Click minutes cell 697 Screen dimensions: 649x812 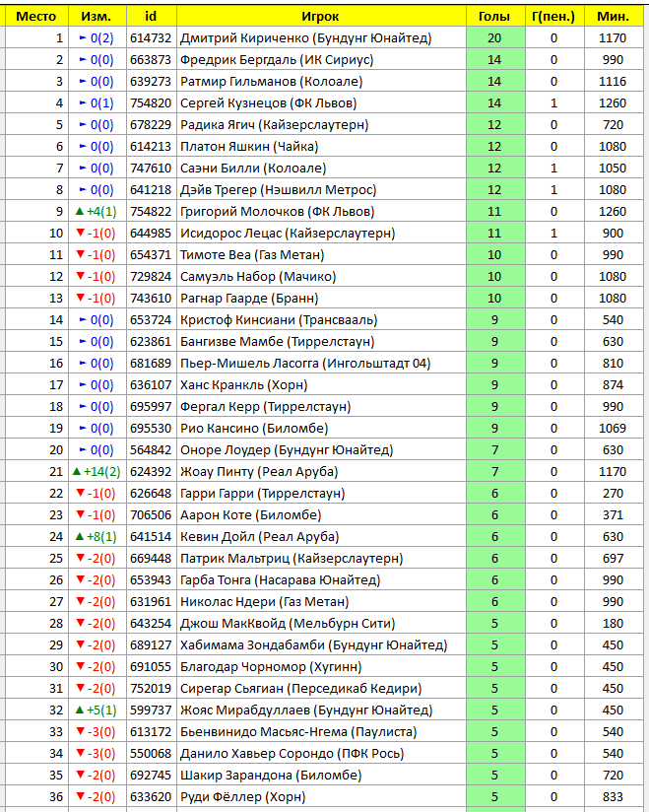click(x=614, y=559)
